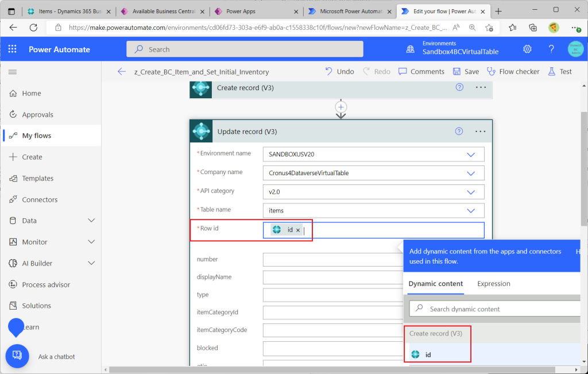Click the help icon on Update record card
588x374 pixels.
pos(459,131)
